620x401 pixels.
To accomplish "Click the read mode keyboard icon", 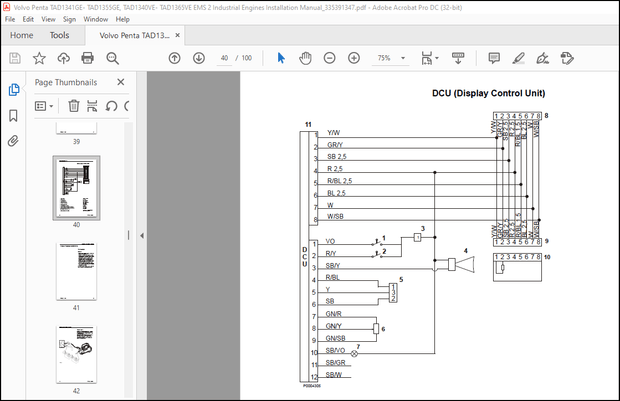I will (458, 58).
